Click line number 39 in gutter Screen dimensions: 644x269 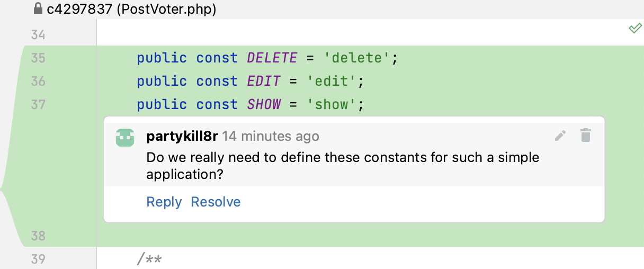[x=38, y=259]
